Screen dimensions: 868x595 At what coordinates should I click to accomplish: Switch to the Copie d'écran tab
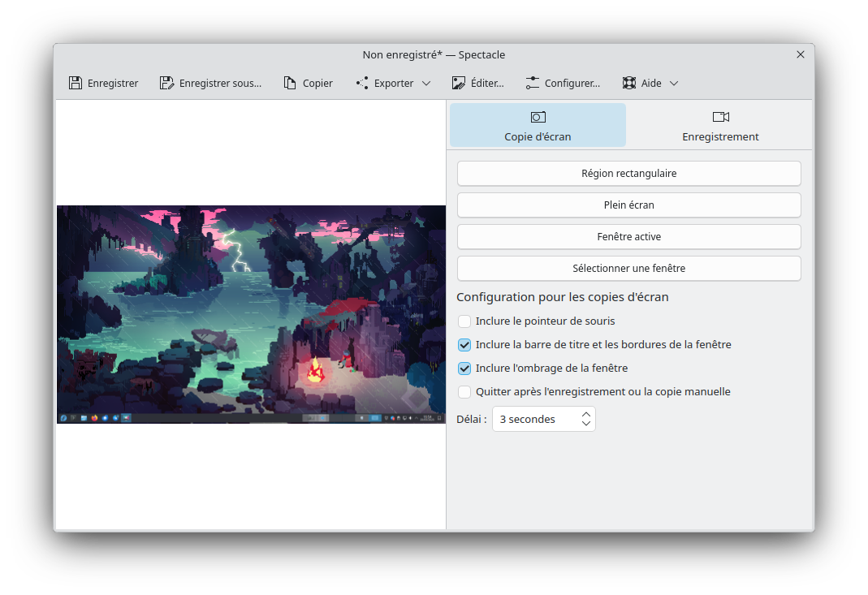538,125
